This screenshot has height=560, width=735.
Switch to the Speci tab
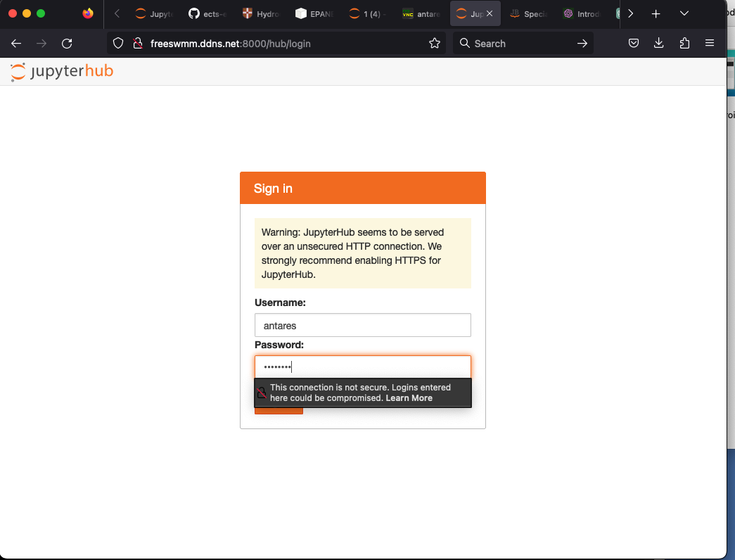(x=528, y=14)
